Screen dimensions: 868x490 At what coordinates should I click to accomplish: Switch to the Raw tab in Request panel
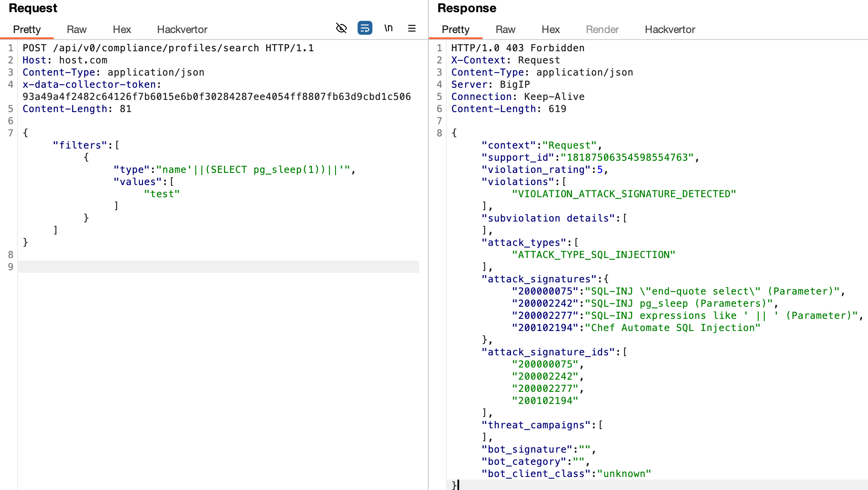click(76, 30)
